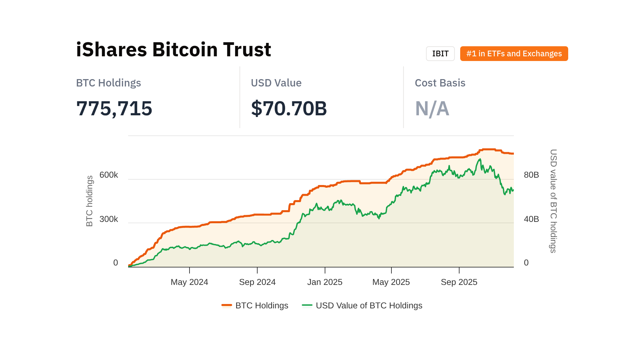Click the Jan 2025 axis label

[x=325, y=282]
